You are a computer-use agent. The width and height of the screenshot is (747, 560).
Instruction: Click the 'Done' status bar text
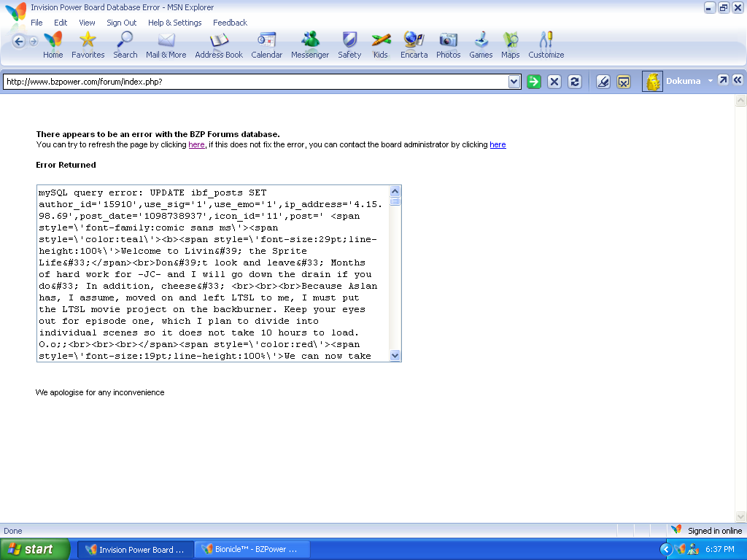(x=13, y=531)
